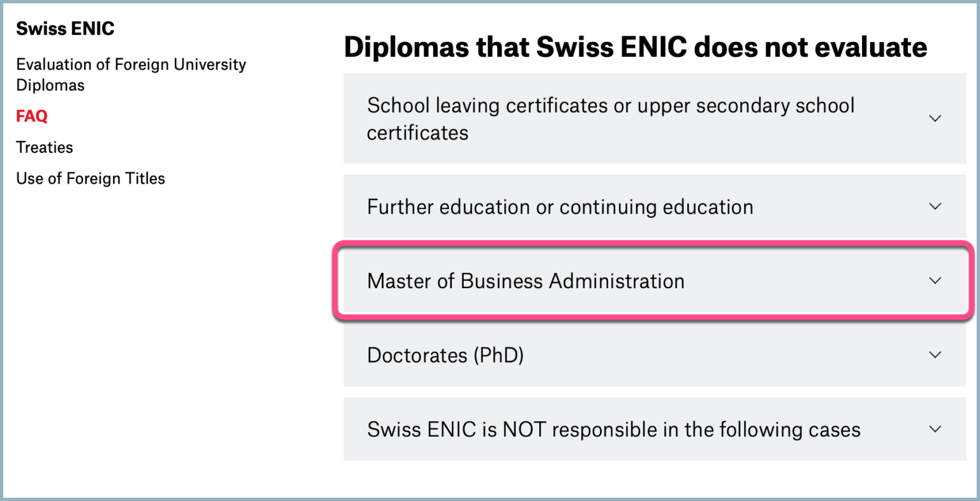This screenshot has width=980, height=501.
Task: Open Use of Foreign Titles page
Action: [91, 178]
